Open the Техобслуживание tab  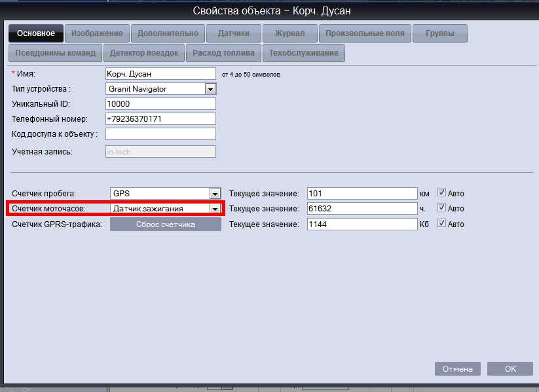tap(303, 53)
